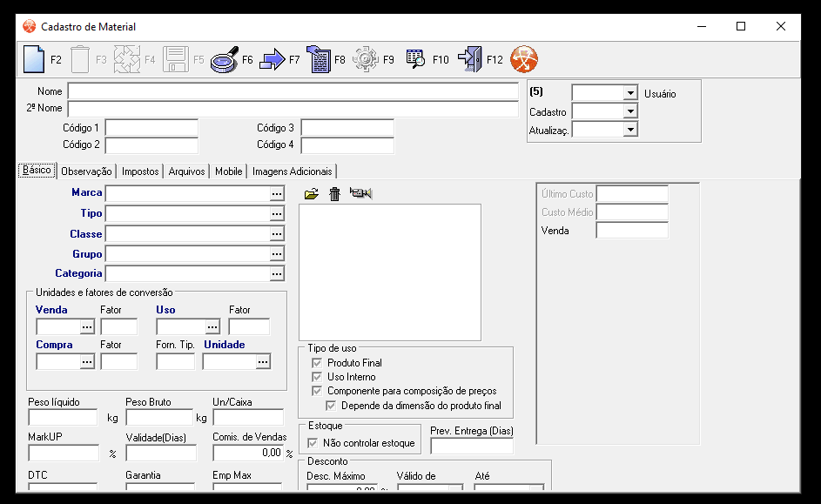Select the magnifier search icon (F6)
This screenshot has height=504, width=821.
[225, 59]
